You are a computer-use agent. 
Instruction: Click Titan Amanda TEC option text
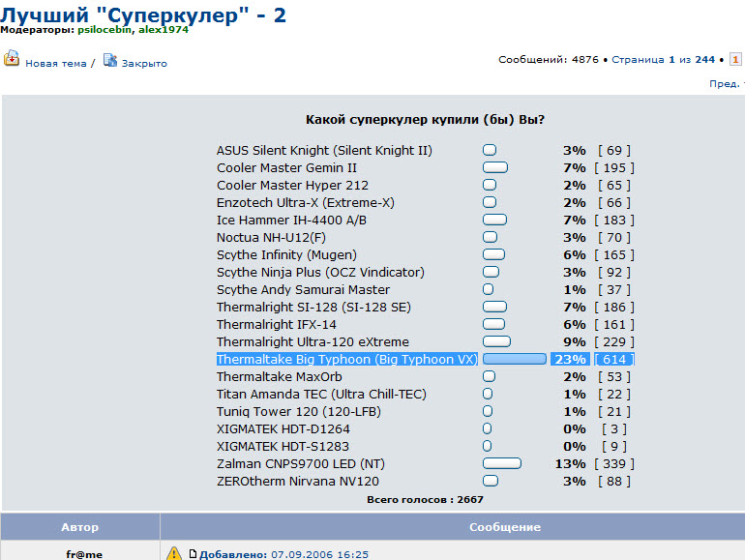[x=321, y=395]
